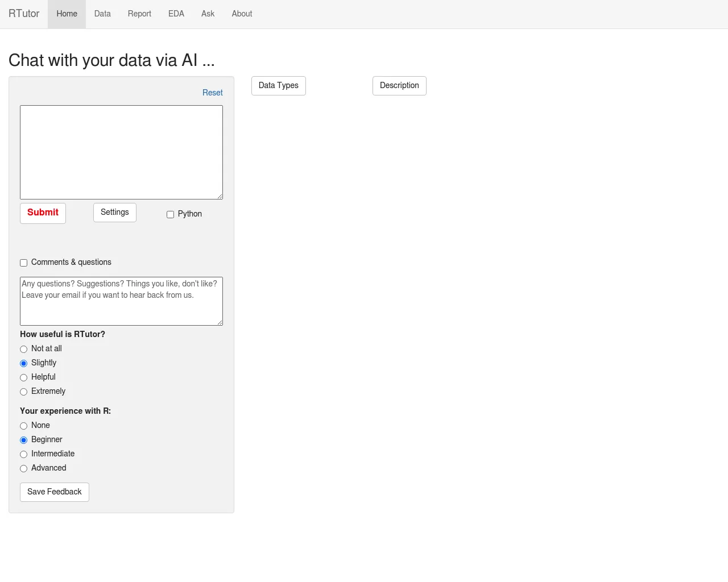The width and height of the screenshot is (728, 582).
Task: Click the 'Chat with your data via AI' heading
Action: (x=111, y=60)
